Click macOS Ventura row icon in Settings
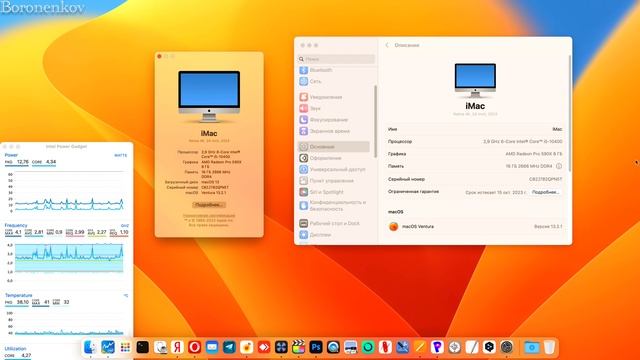The image size is (640, 360). click(x=393, y=226)
